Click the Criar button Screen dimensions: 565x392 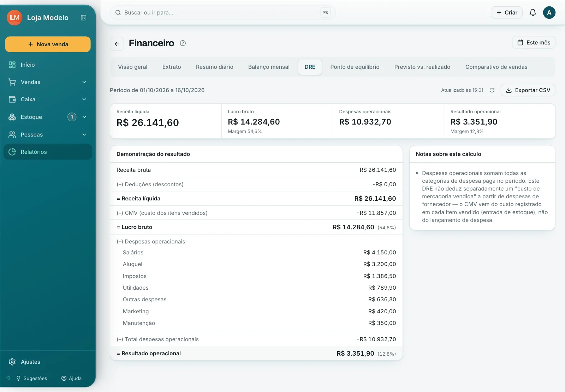[x=507, y=13]
